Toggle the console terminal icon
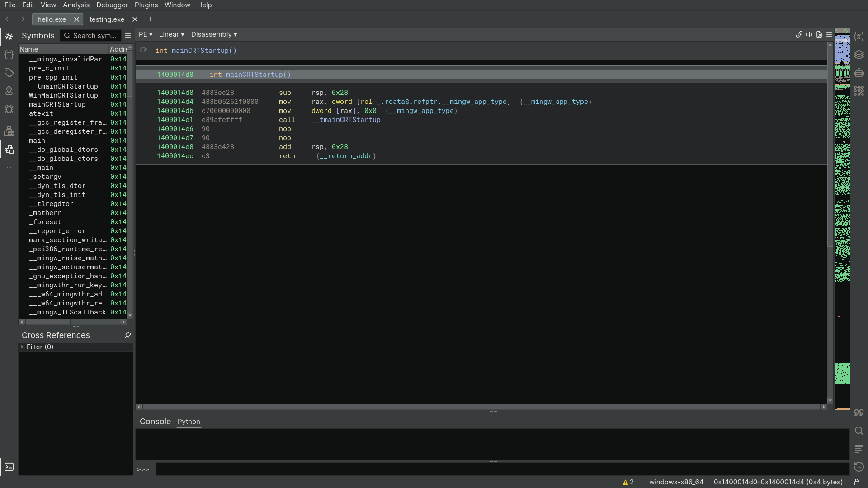The height and width of the screenshot is (488, 868). pos(9,467)
